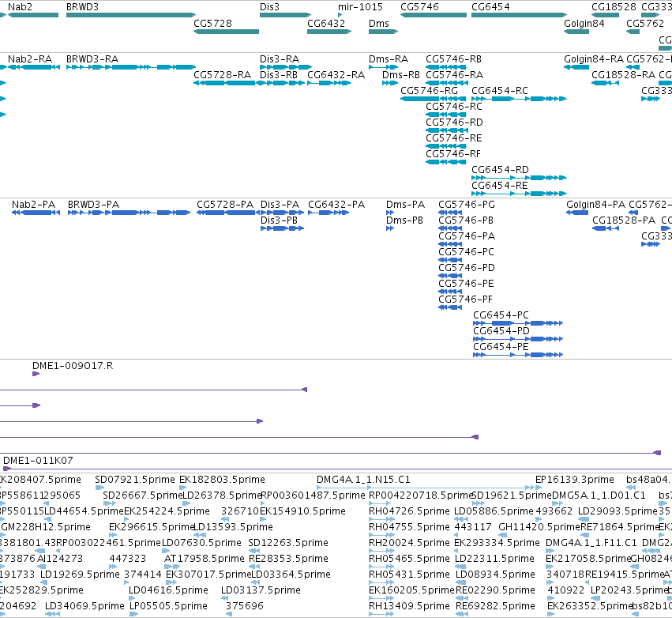Click the CG6454-PD protein label
Screen dimensions: 672x618
pos(501,331)
